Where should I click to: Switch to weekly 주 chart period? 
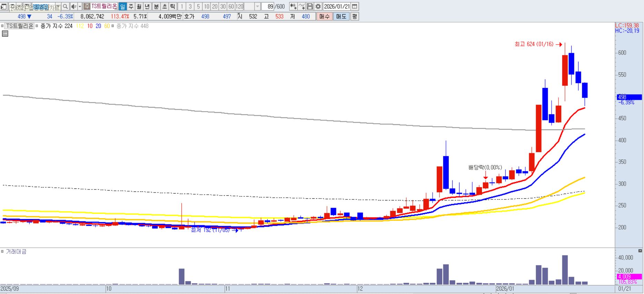click(131, 7)
